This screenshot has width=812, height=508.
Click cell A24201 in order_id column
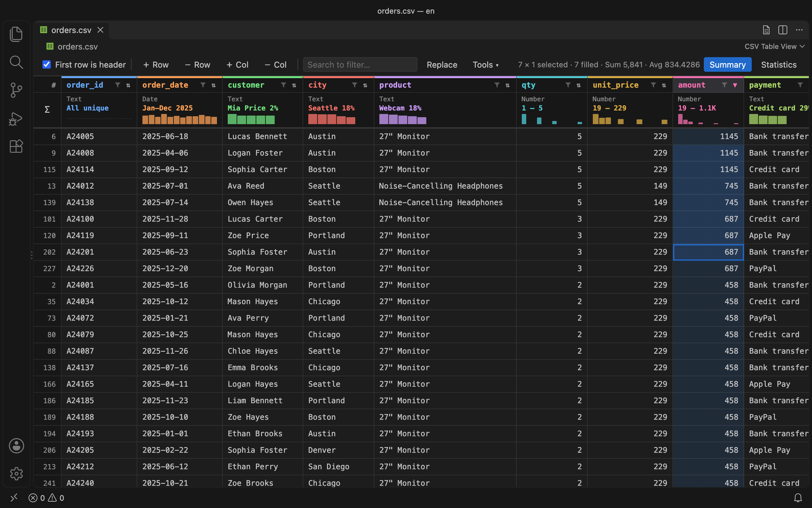point(99,252)
